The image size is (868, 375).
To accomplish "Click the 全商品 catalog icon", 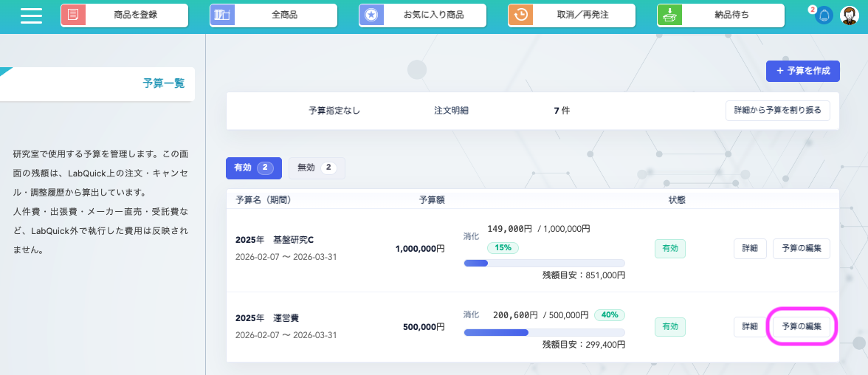I will [x=223, y=16].
